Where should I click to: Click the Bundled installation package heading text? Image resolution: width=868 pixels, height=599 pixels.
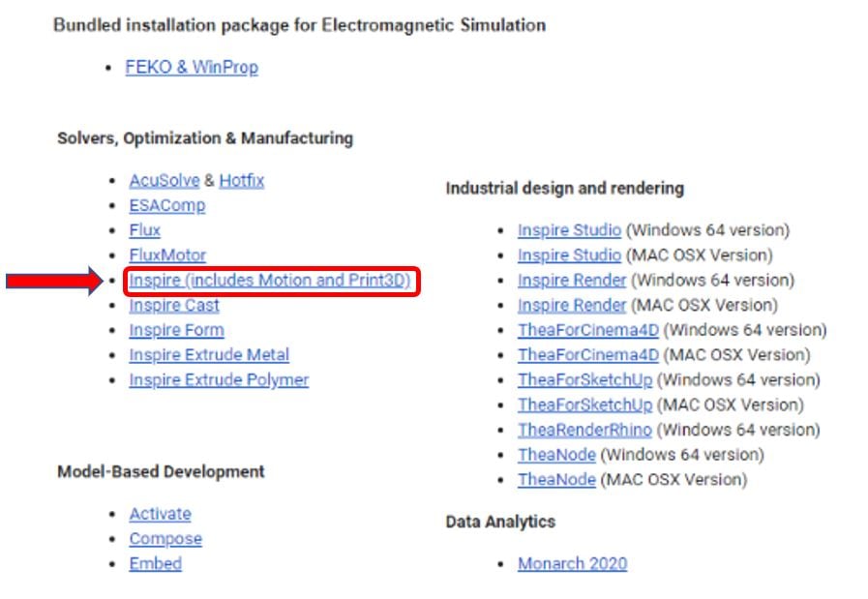pyautogui.click(x=299, y=25)
